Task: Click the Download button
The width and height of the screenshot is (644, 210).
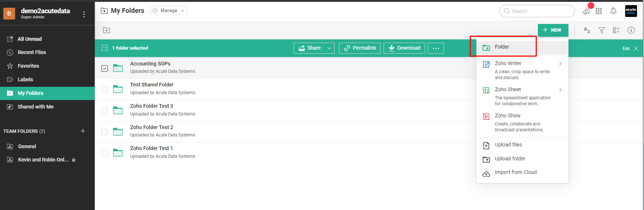Action: tap(404, 48)
